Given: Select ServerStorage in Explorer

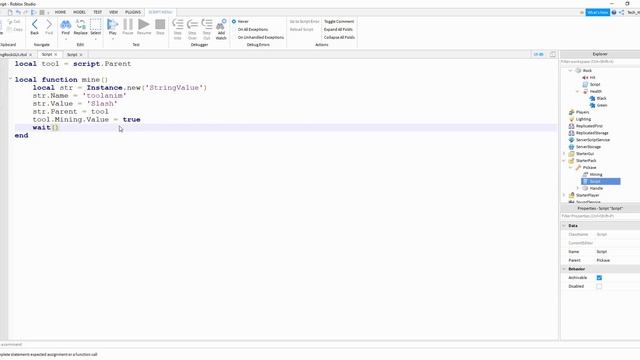Looking at the screenshot, I should click(x=585, y=147).
